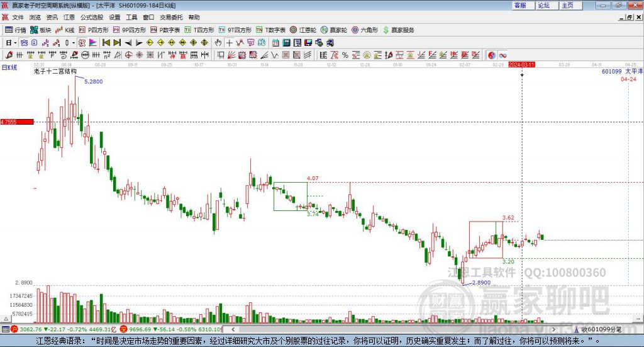Click the 论坛 forum button
Image resolution: width=644 pixels, height=347 pixels.
point(547,5)
